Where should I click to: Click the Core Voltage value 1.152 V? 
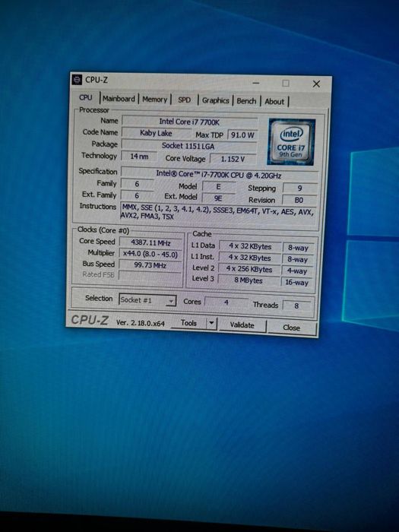click(233, 159)
